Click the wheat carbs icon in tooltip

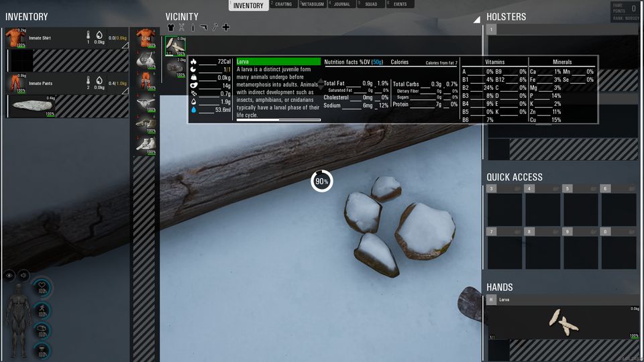click(x=193, y=94)
